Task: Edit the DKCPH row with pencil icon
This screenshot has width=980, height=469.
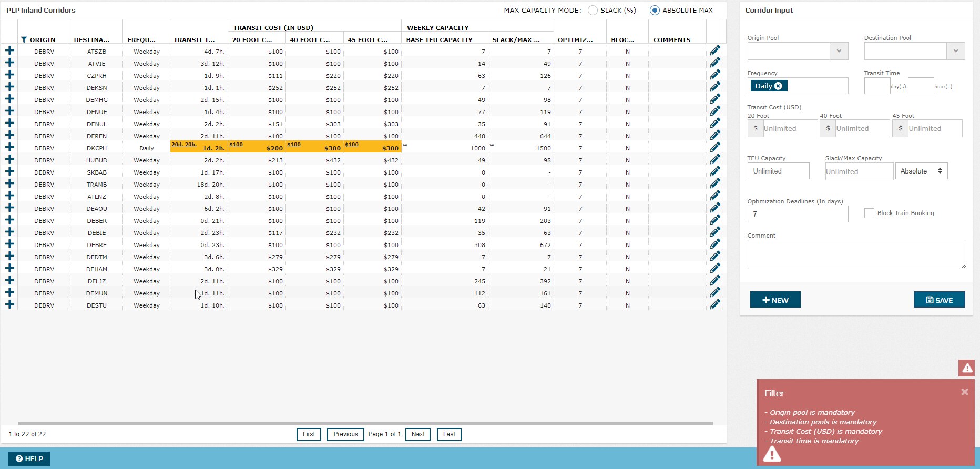Action: click(x=715, y=148)
